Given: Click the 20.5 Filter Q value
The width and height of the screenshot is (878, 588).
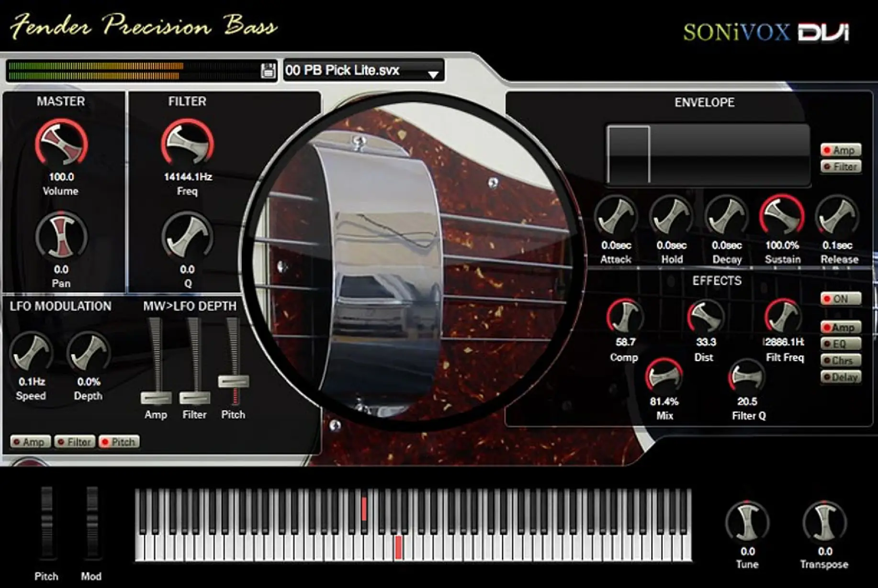Looking at the screenshot, I should pos(747,401).
